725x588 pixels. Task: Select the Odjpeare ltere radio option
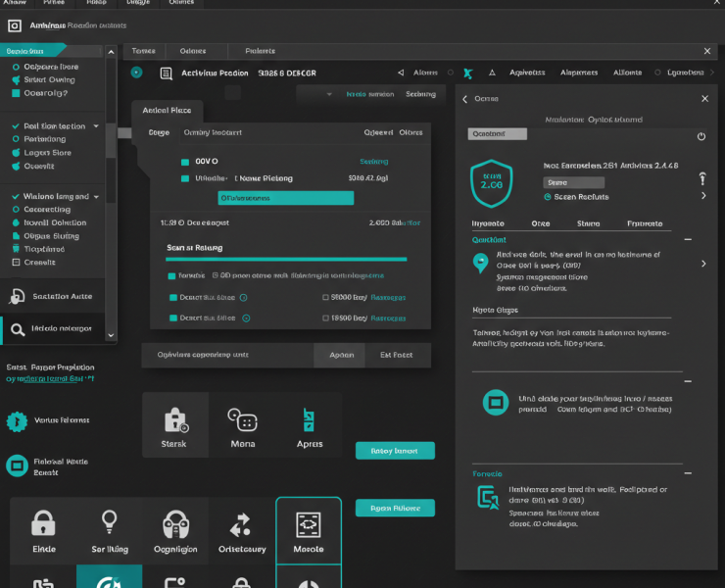16,67
